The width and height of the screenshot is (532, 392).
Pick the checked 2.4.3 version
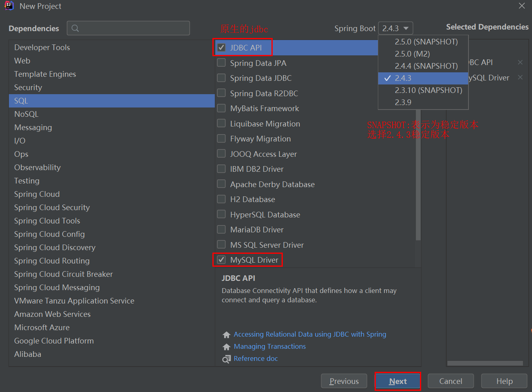click(423, 78)
